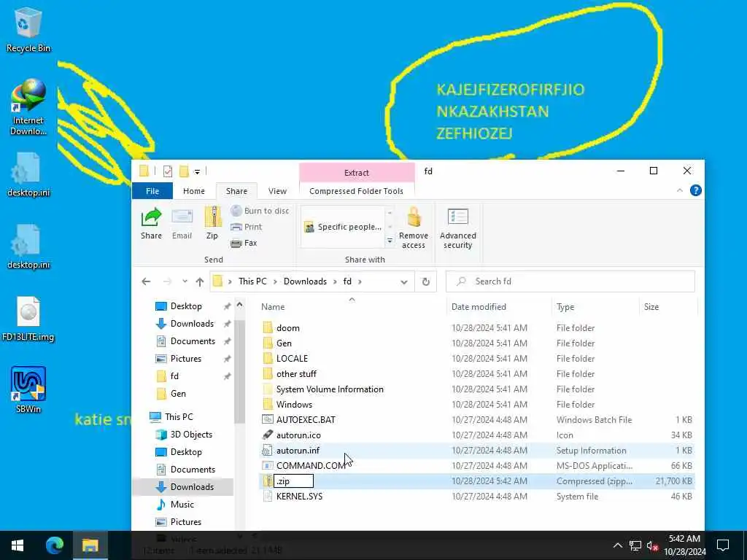Image resolution: width=747 pixels, height=560 pixels.
Task: Click the .zip filename rename field
Action: [293, 481]
